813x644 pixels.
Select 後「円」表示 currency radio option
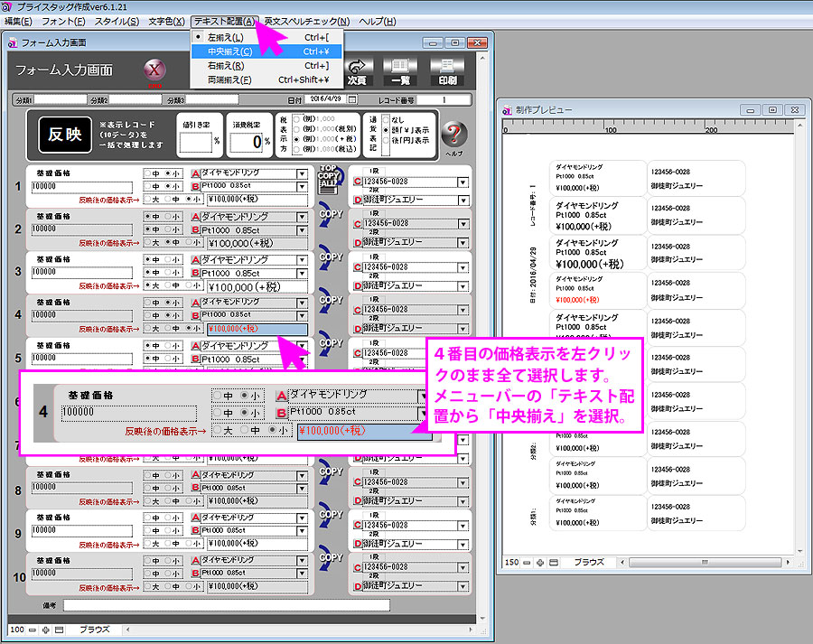(x=387, y=141)
